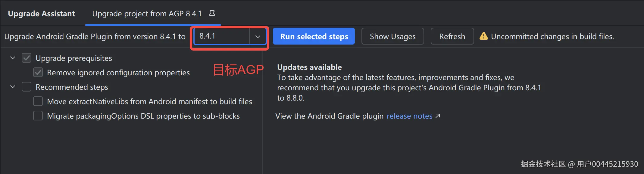Select the Move extractNativeLibs row label
Screen dimensions: 644x174
[149, 102]
